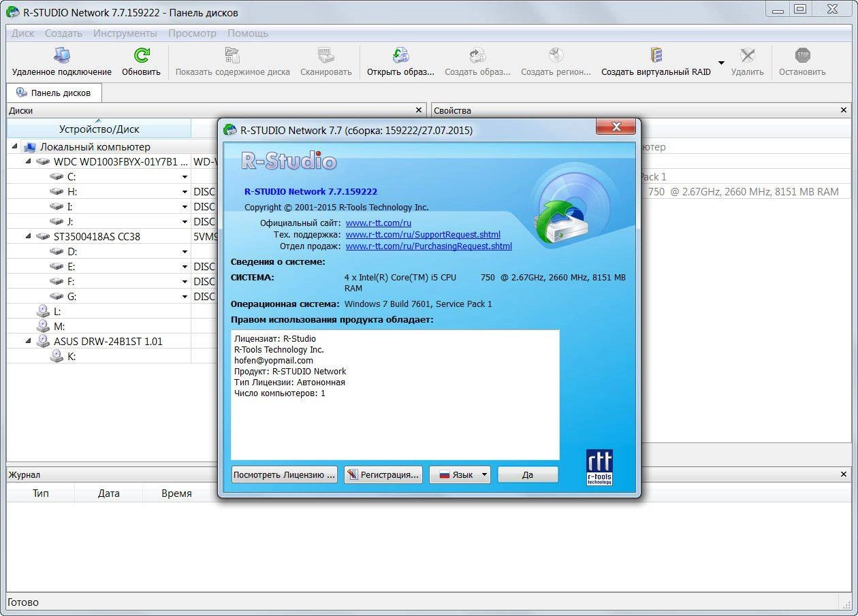
Task: Click the Type (Тип) journal column header
Action: 41,493
